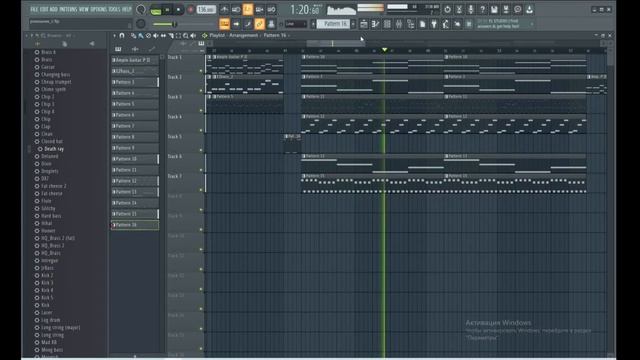Viewport: 640px width, 360px height.
Task: Open the VIEW menu
Action: (84, 9)
